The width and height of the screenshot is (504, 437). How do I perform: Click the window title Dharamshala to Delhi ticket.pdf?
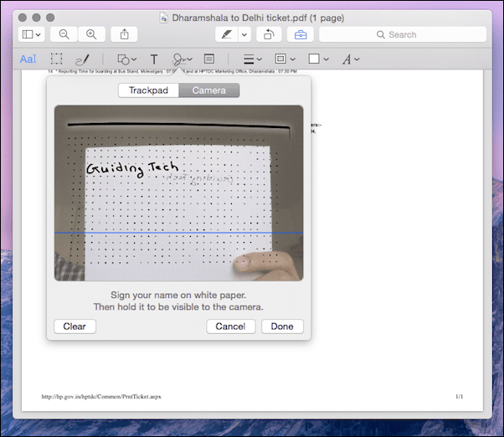click(x=258, y=18)
